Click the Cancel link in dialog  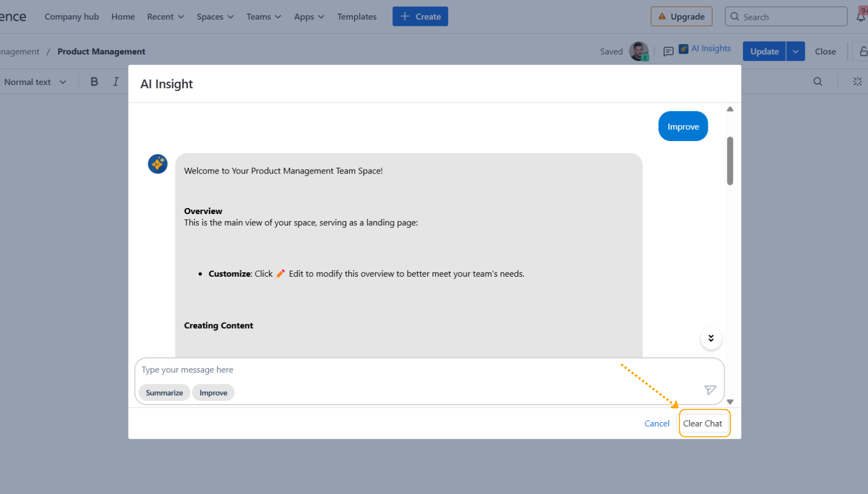click(x=657, y=424)
